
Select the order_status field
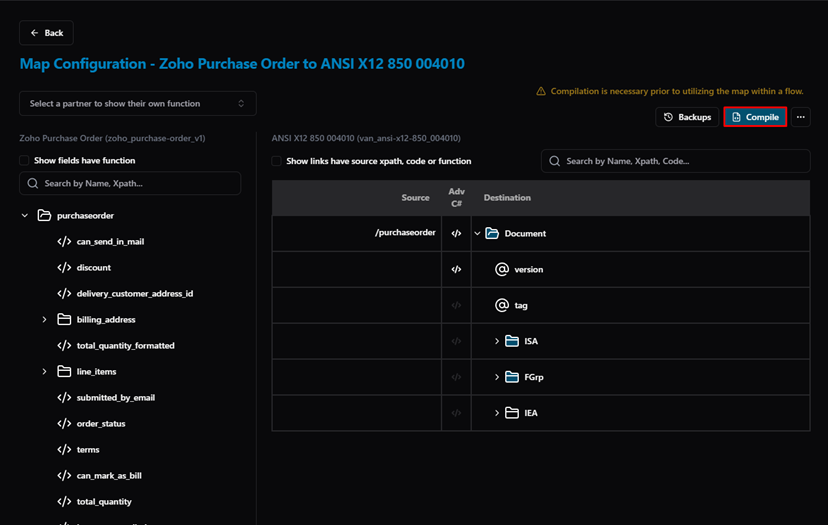(101, 424)
